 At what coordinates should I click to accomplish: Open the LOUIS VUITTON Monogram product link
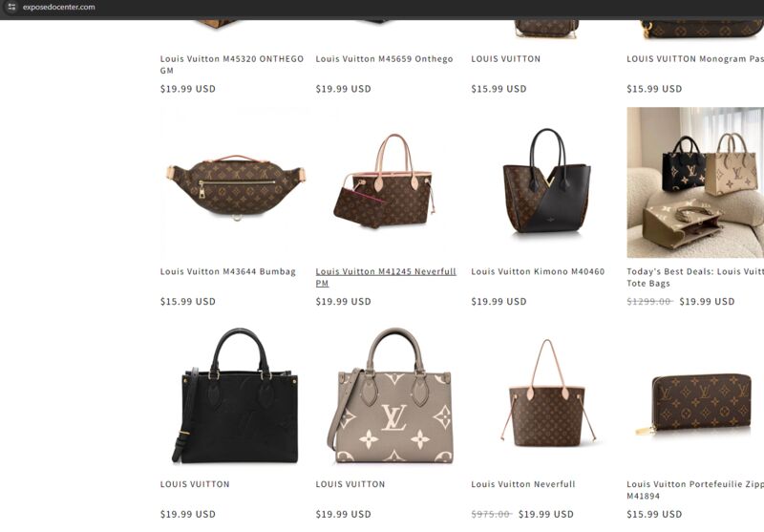pos(695,59)
